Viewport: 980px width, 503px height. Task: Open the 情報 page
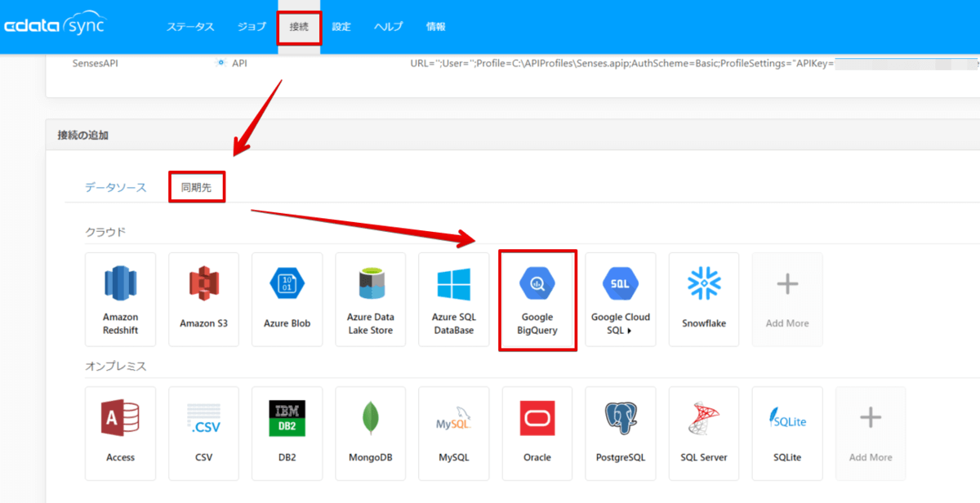(x=436, y=27)
